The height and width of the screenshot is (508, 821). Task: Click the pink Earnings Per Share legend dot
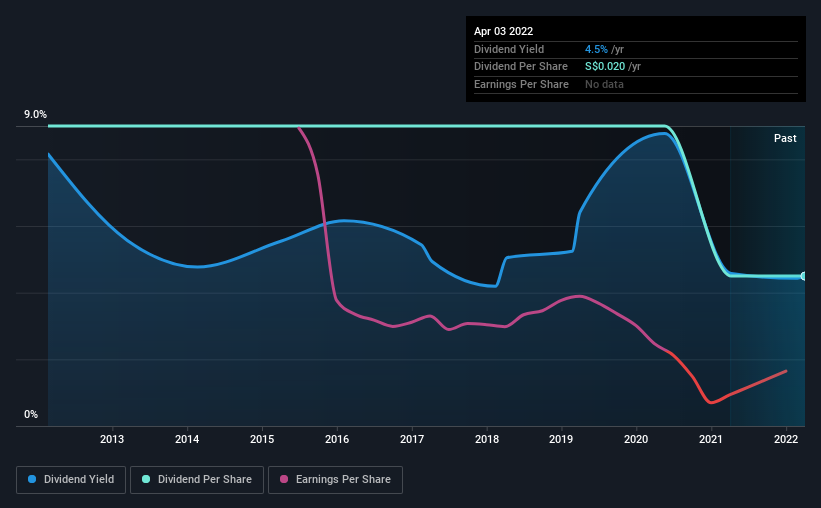point(284,479)
